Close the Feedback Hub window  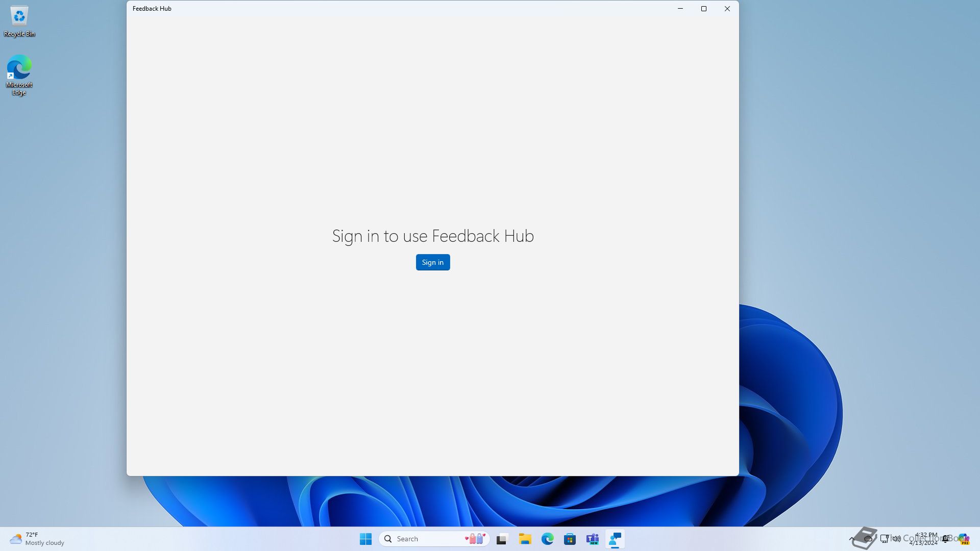727,9
